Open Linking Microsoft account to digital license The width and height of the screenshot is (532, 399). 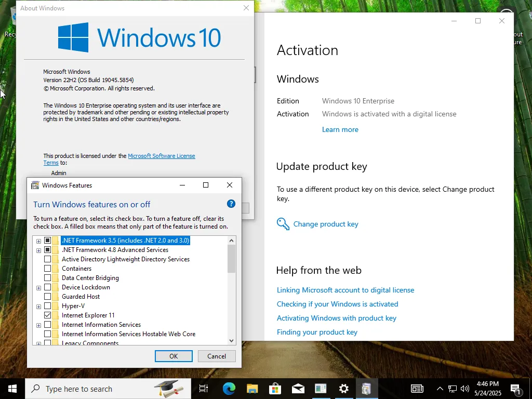tap(345, 290)
